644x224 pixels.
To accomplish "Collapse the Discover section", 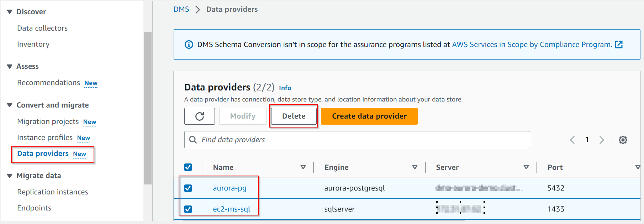I will pyautogui.click(x=10, y=12).
